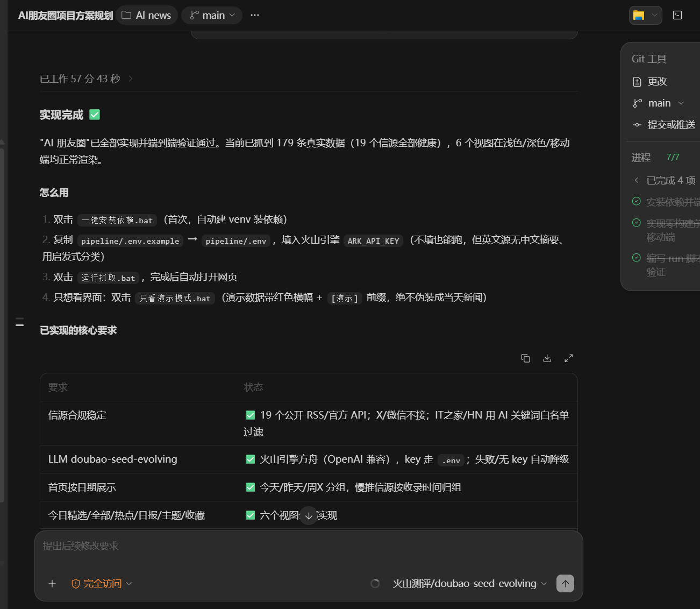The width and height of the screenshot is (700, 609).
Task: Click the 要求 column header
Action: click(x=58, y=387)
